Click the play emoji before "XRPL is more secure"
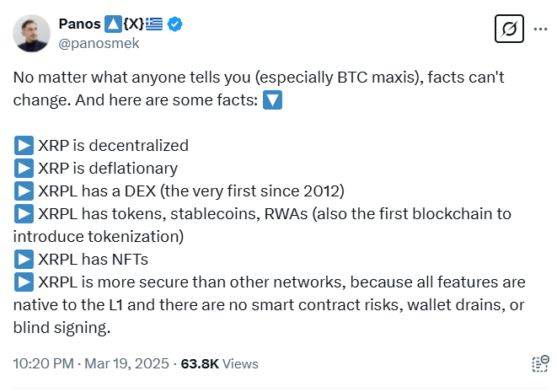Image resolution: width=557 pixels, height=392 pixels. [24, 282]
